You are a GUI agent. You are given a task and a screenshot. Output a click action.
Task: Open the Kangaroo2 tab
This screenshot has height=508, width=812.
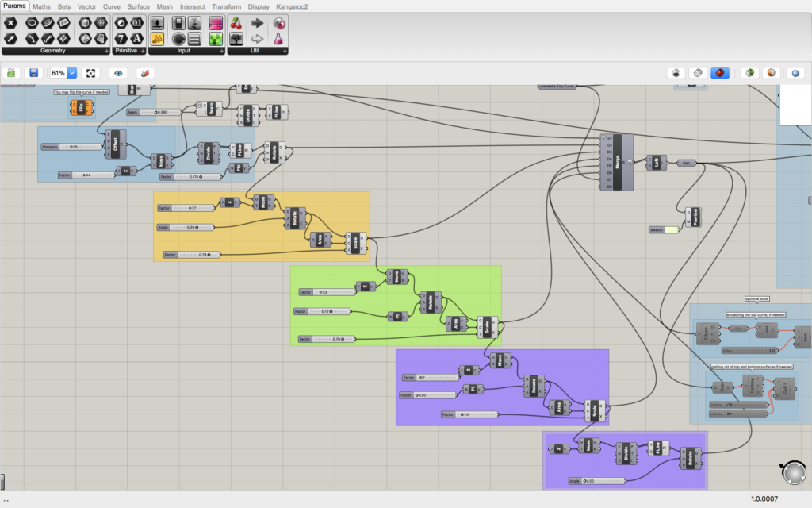point(292,6)
